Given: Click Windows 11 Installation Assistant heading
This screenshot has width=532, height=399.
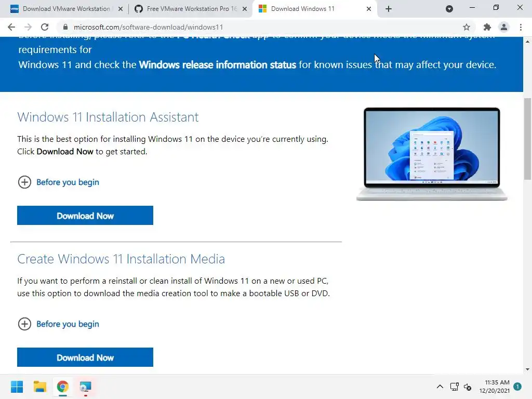Looking at the screenshot, I should (108, 117).
